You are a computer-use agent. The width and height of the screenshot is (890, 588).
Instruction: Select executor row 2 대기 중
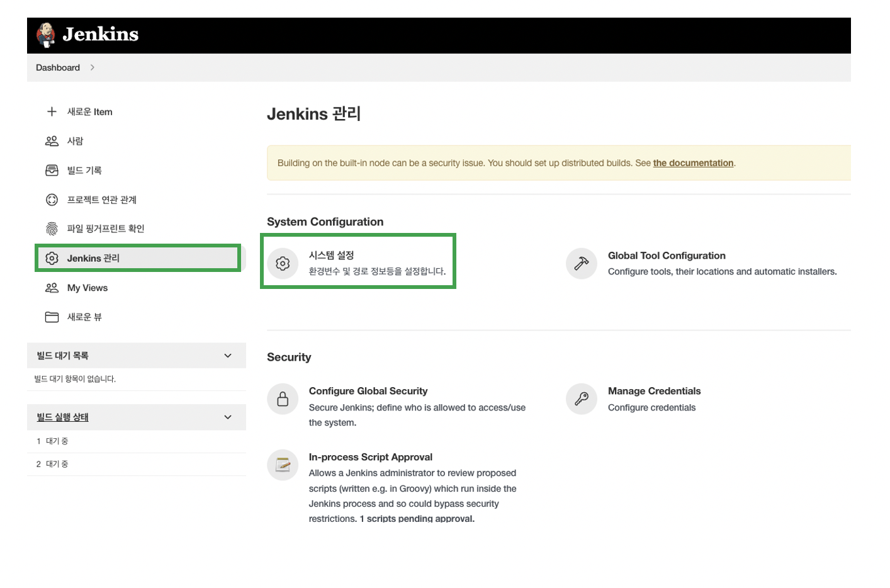click(136, 464)
